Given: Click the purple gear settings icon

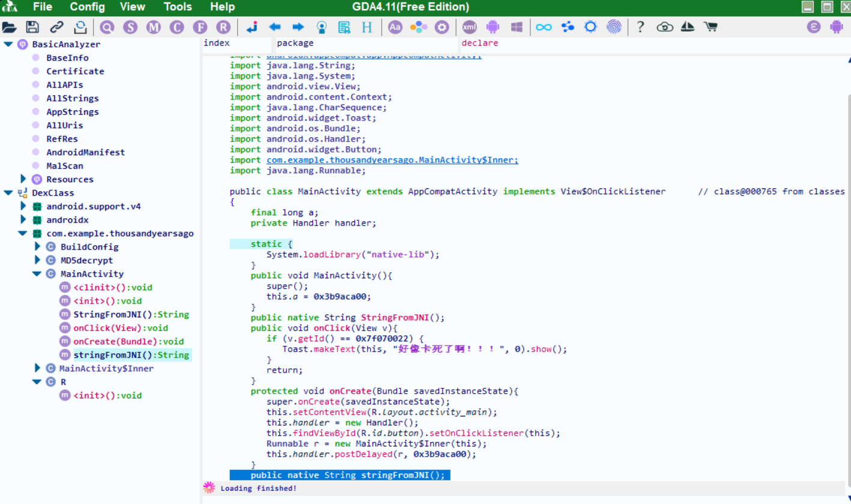Looking at the screenshot, I should [x=442, y=27].
